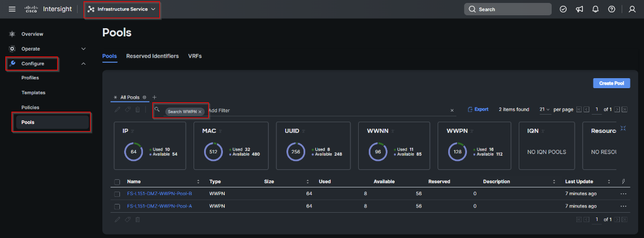
Task: Switch to the VRFs tab
Action: [195, 56]
